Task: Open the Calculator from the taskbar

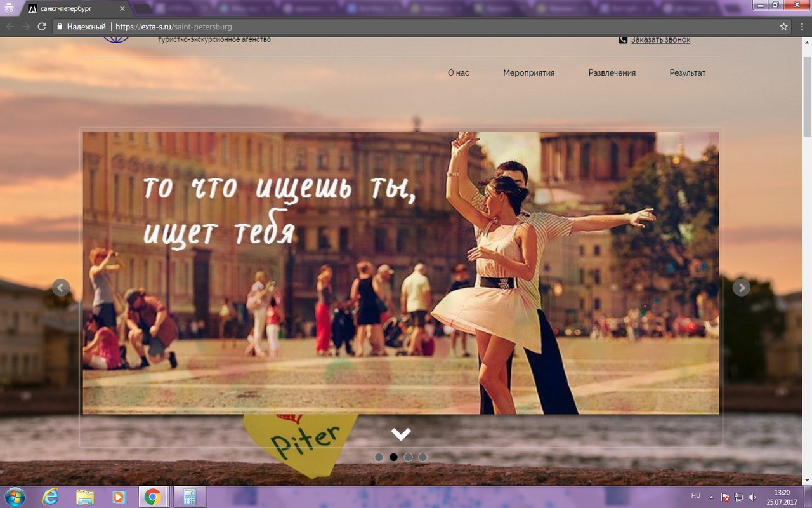Action: [190, 497]
